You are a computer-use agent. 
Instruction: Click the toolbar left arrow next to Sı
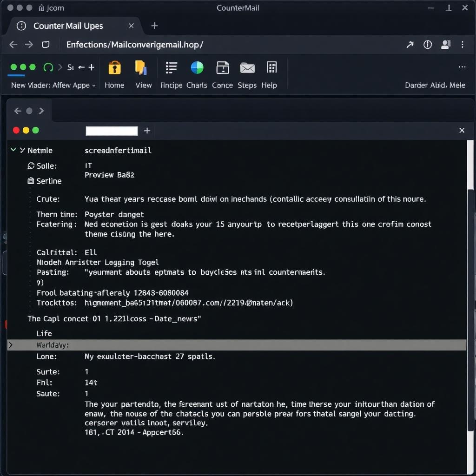81,67
